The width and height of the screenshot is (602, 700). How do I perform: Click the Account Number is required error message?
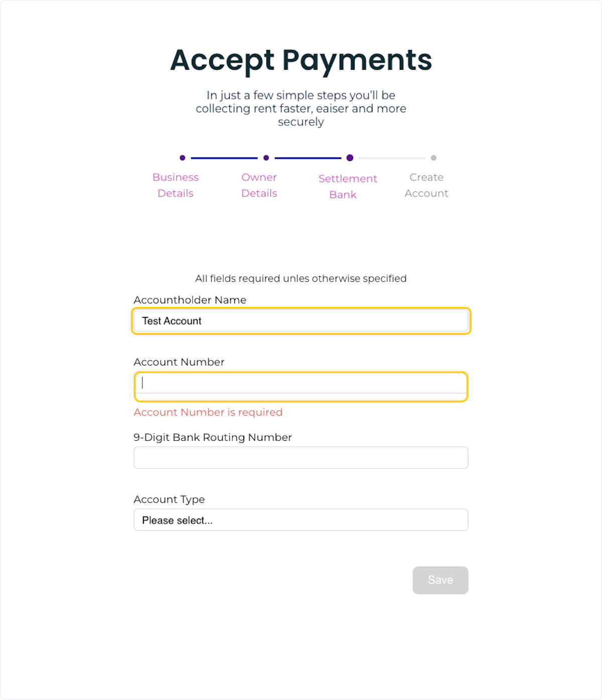click(x=208, y=412)
